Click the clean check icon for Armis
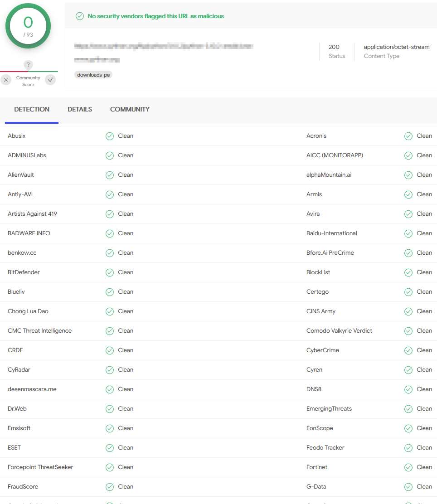Image resolution: width=437 pixels, height=504 pixels. tap(408, 194)
